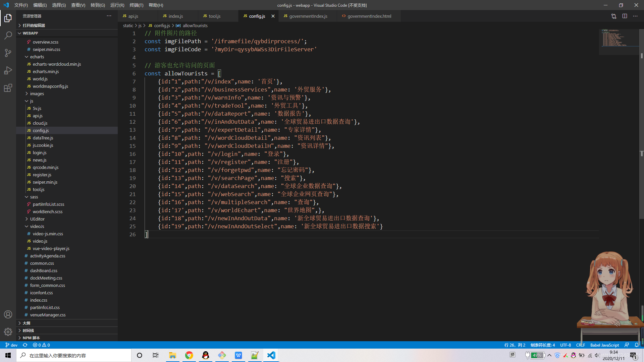
Task: Click the sync changes icon next to dev branch
Action: tap(25, 345)
